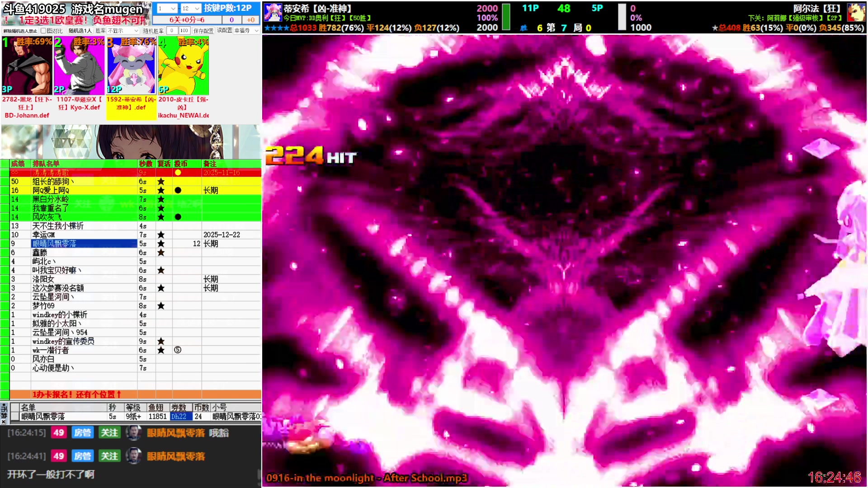Screen dimensions: 868x488
Task: Click the circled 5 icon in wk一潜行者 row
Action: 178,350
